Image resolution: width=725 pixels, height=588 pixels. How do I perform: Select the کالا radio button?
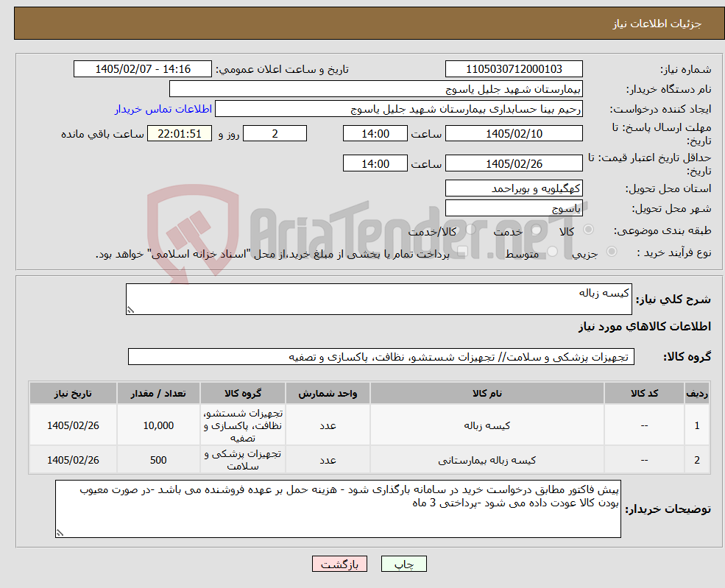tap(589, 230)
